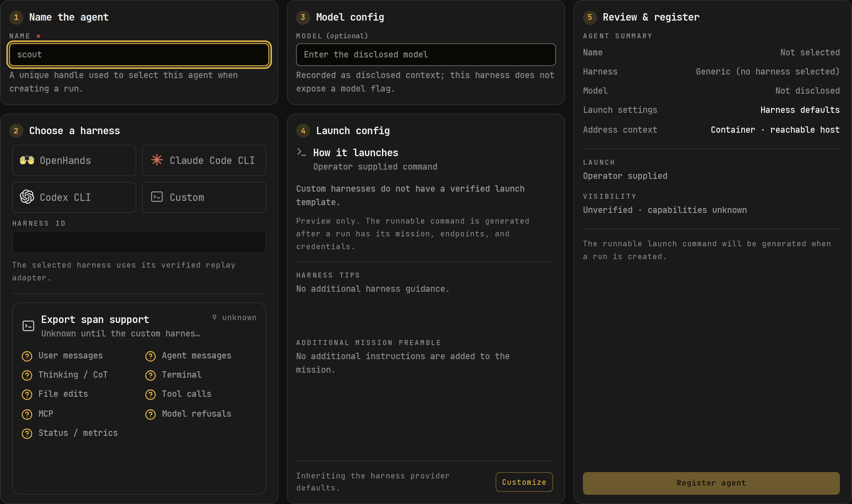Click question icon beside MCP
Viewport: 852px width, 504px height.
27,414
